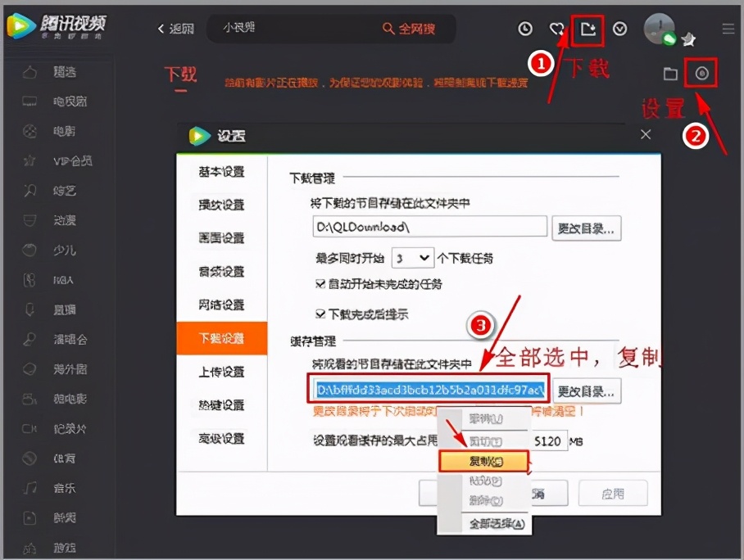
Task: Click 更改目录 button next to download path
Action: point(587,228)
